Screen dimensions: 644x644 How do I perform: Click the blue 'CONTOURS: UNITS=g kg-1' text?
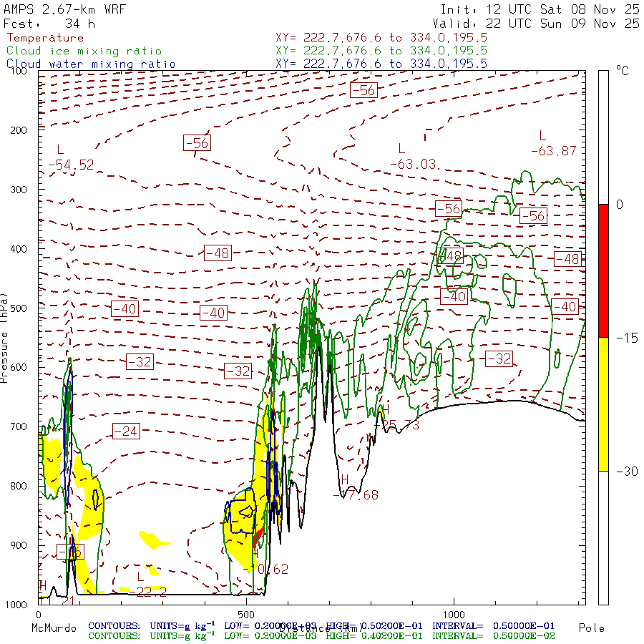coord(152,626)
